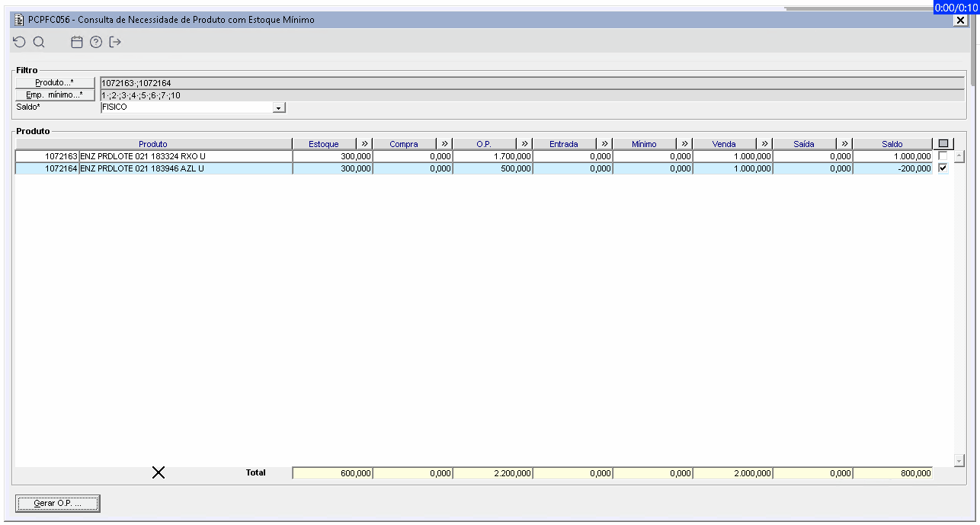Click the Emp. mínimo filter value field
The image size is (980, 525).
tap(532, 95)
